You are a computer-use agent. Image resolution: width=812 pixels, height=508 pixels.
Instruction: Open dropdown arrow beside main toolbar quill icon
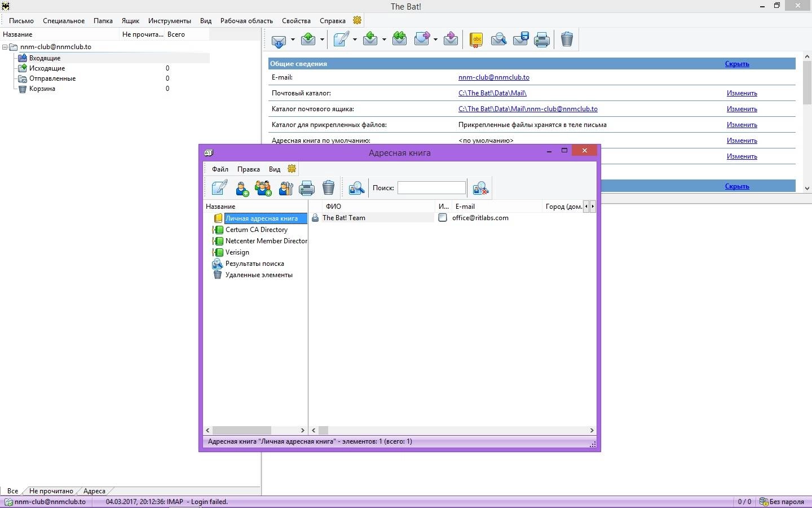coord(355,40)
